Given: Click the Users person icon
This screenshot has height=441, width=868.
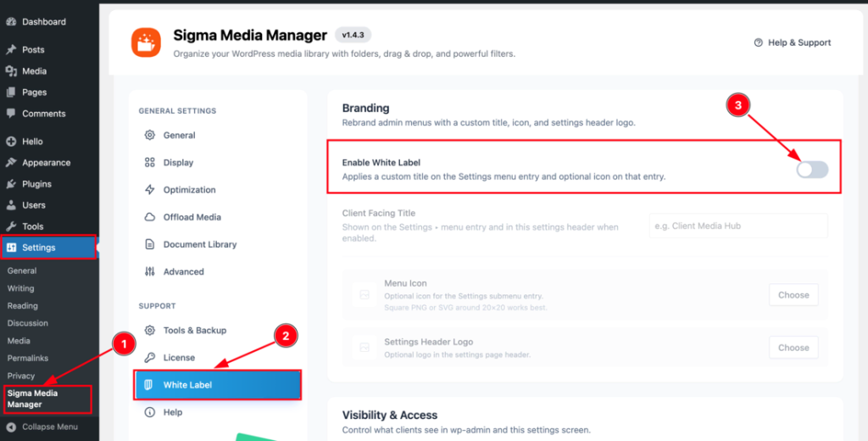Looking at the screenshot, I should point(11,205).
